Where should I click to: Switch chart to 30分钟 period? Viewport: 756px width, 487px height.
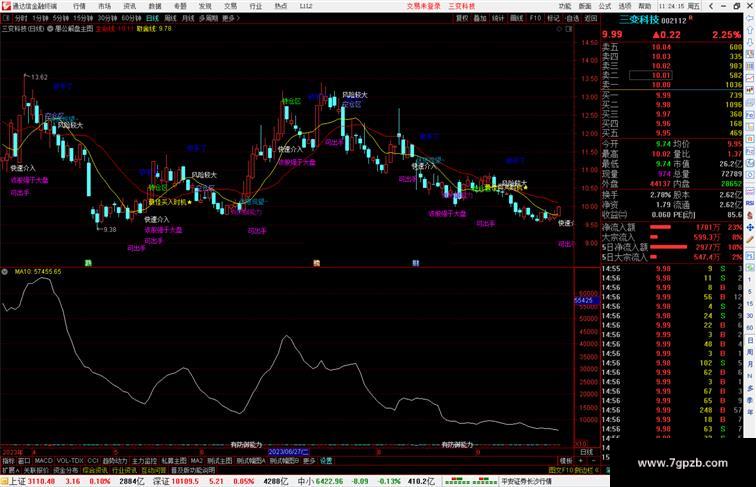pos(107,18)
